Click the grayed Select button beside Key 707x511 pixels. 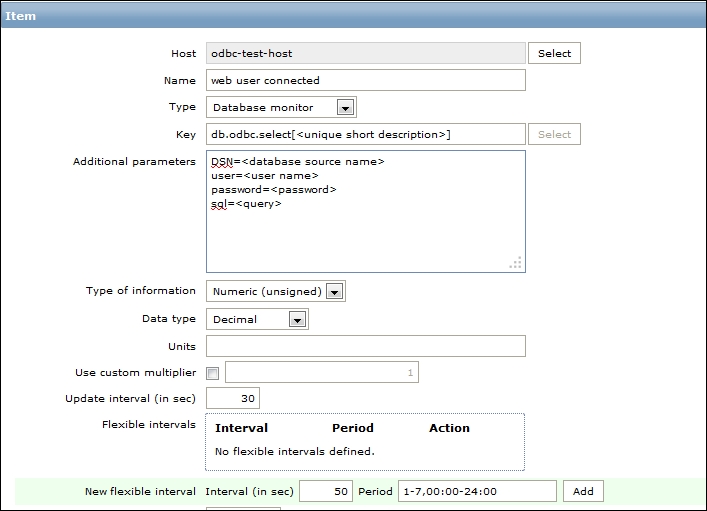tap(554, 134)
